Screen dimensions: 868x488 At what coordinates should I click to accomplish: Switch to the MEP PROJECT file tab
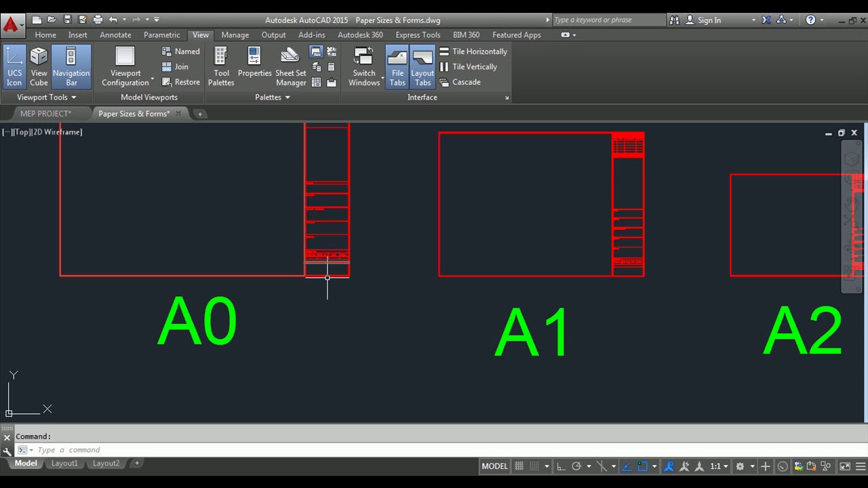(45, 114)
